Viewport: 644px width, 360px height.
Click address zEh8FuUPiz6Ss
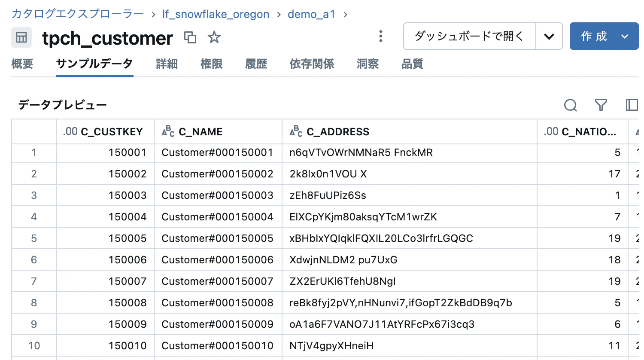tap(328, 195)
